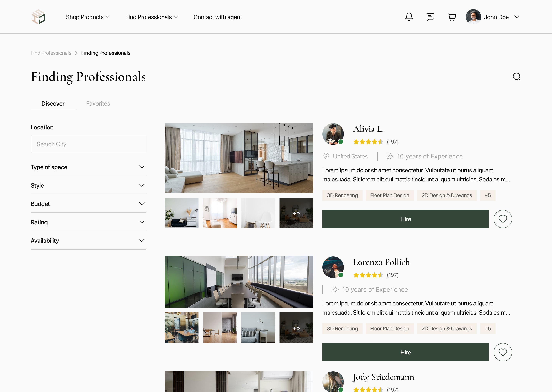Open the notifications bell icon
The image size is (552, 392).
[409, 17]
